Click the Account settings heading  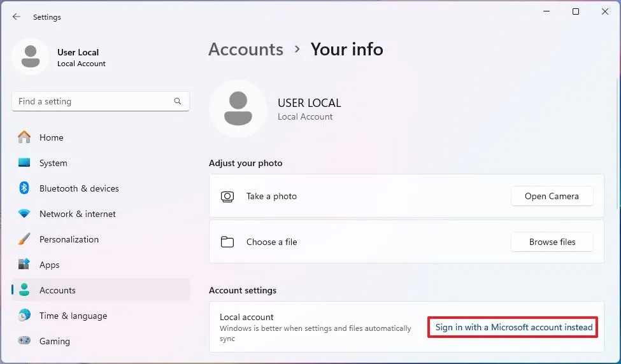[243, 290]
